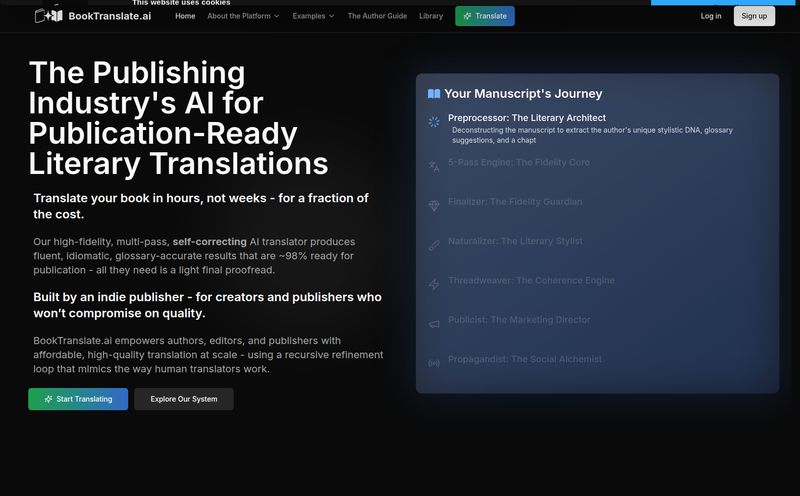Click the Built by an indie publisher line
Image resolution: width=800 pixels, height=496 pixels.
coord(207,305)
